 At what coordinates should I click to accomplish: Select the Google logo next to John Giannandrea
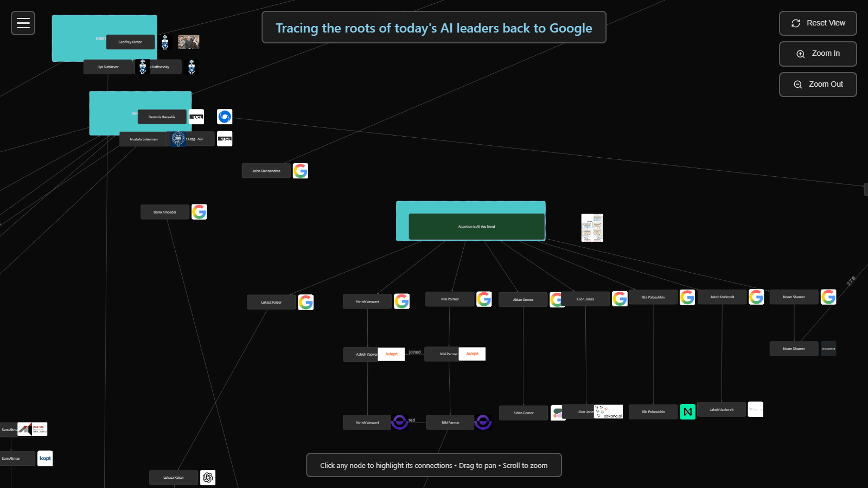coord(301,171)
